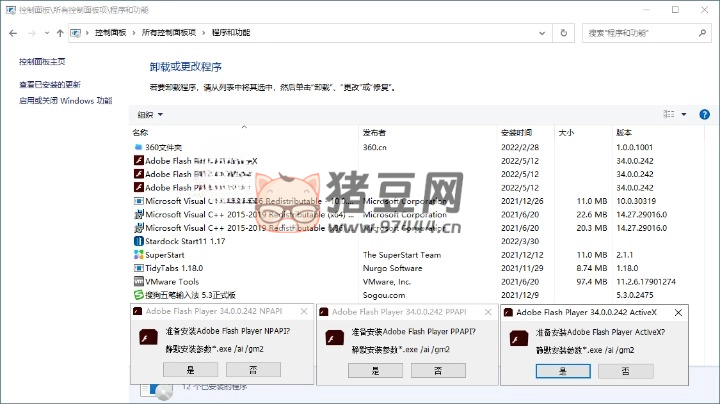720x404 pixels.
Task: Open 查看已安装的更新 link
Action: click(x=50, y=85)
